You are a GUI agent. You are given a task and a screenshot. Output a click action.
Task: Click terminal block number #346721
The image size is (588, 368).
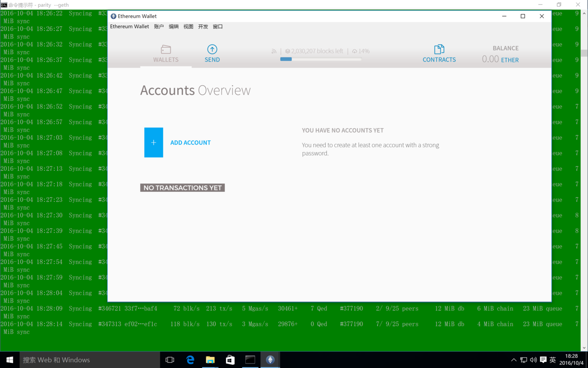click(110, 309)
